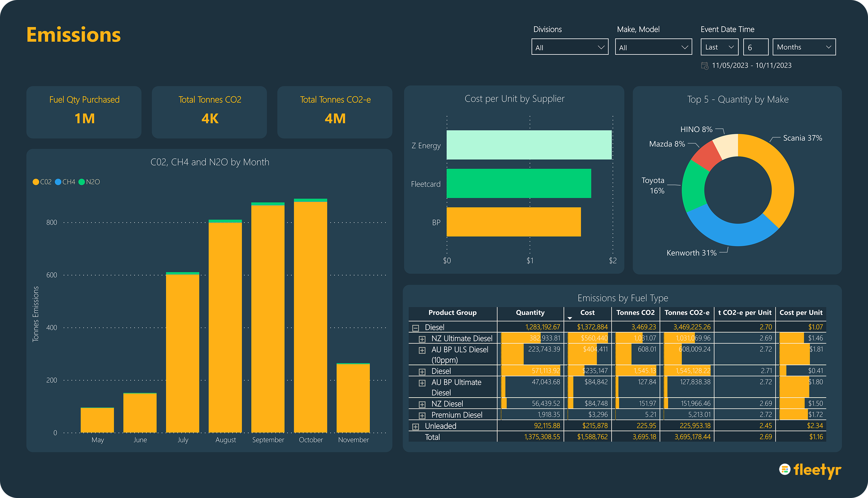The width and height of the screenshot is (868, 498).
Task: Open the Last relative date dropdown
Action: [x=719, y=47]
